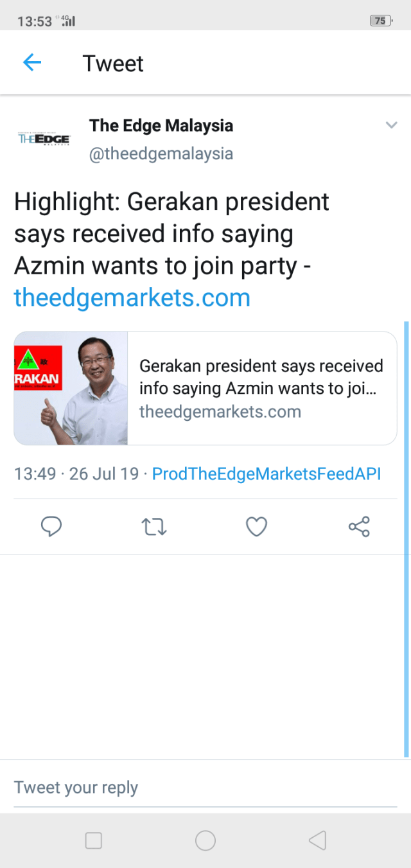Open ProdTheEdgeMarketsFeedAPI source link
This screenshot has width=411, height=868.
267,474
